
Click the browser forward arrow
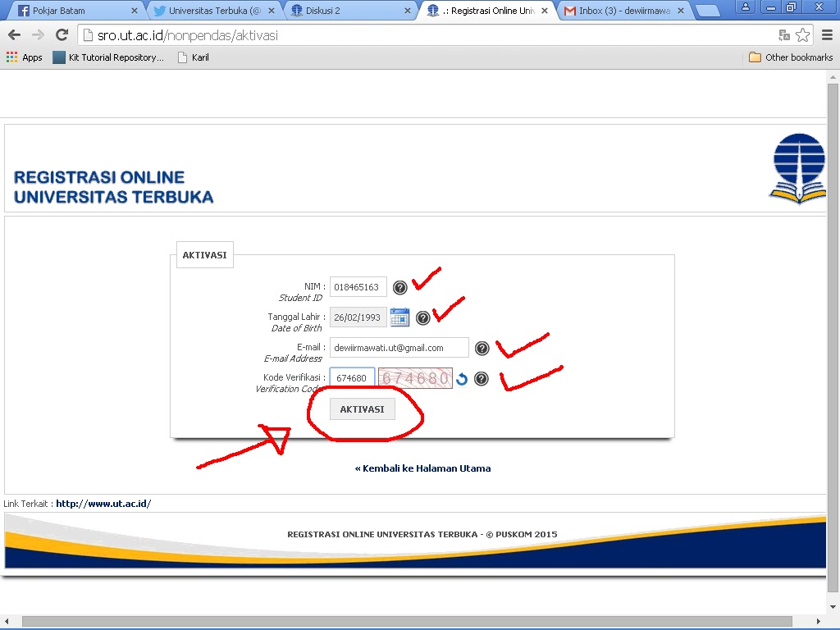(38, 35)
